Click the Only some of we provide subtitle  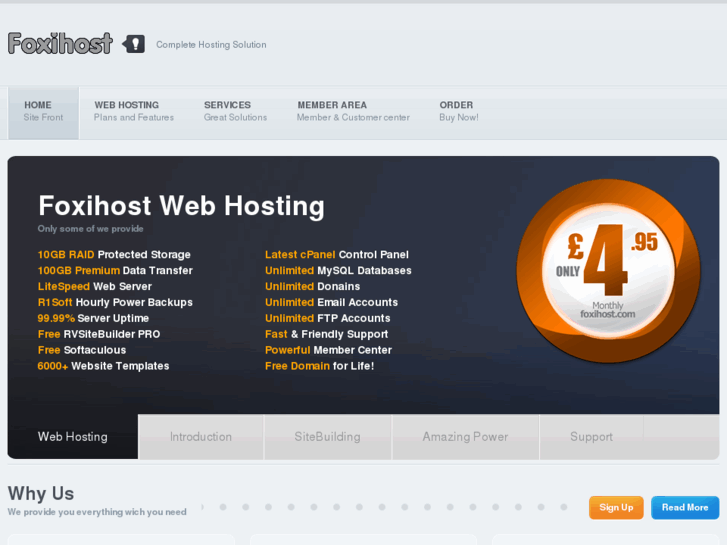pyautogui.click(x=90, y=229)
